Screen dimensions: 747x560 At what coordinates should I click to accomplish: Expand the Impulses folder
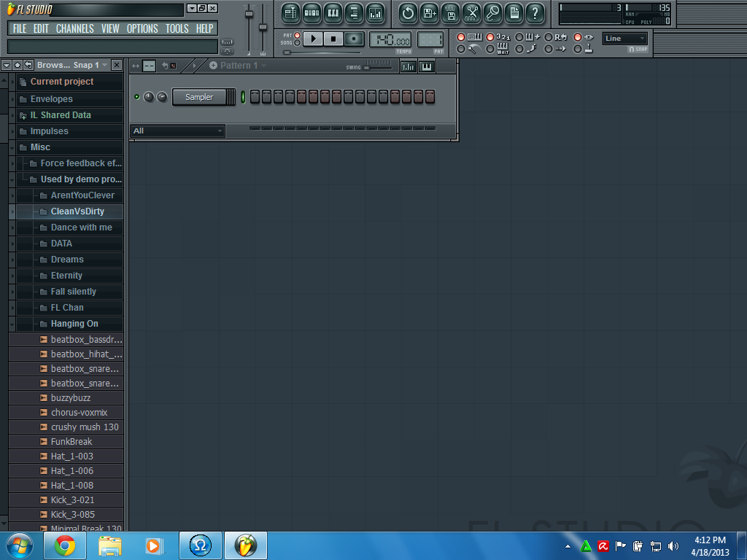click(12, 131)
